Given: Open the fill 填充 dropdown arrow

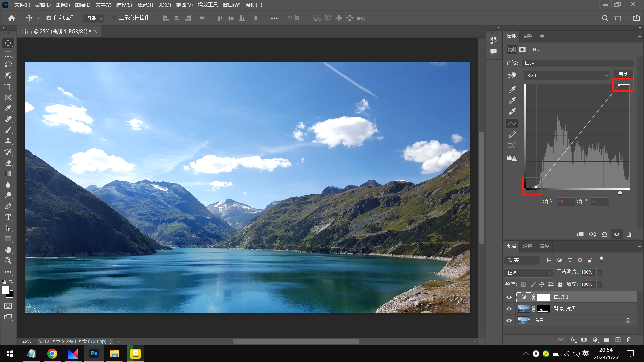Looking at the screenshot, I should pyautogui.click(x=600, y=284).
